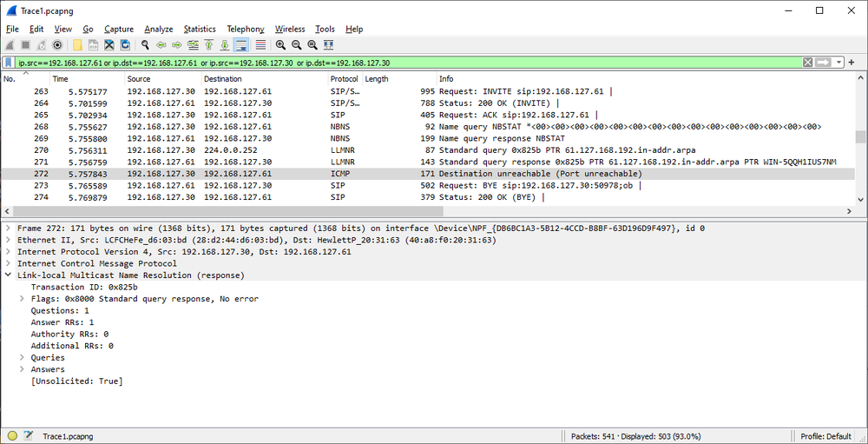Sort by the Protocol column header
Screen dimensions: 868x444
[x=345, y=79]
